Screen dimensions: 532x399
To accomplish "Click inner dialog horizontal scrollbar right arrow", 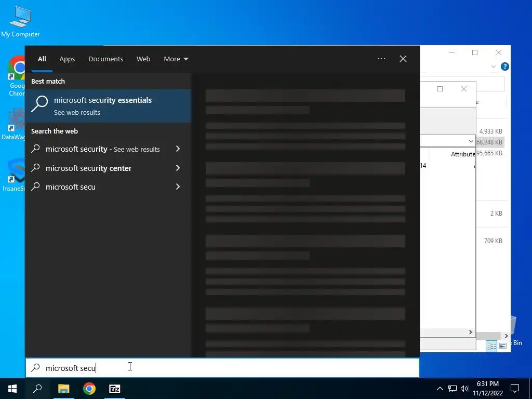I will tap(471, 332).
